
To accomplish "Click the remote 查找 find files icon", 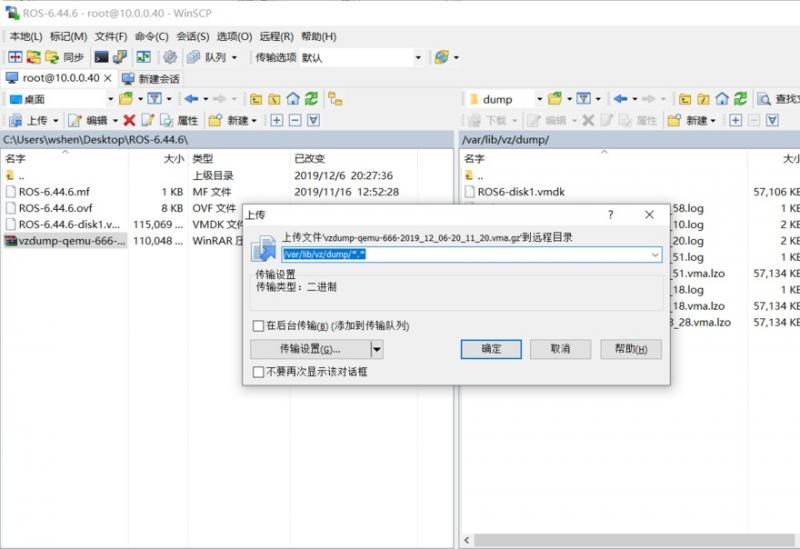I will (764, 99).
